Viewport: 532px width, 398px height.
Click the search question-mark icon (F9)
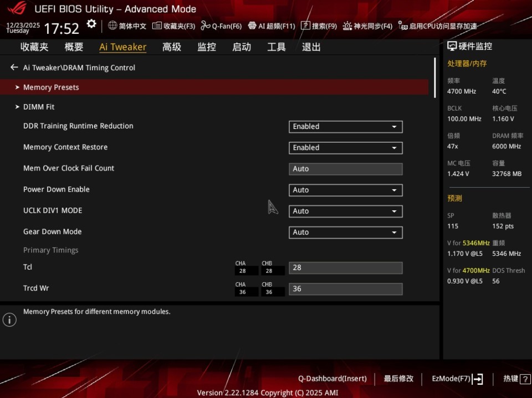click(x=305, y=26)
